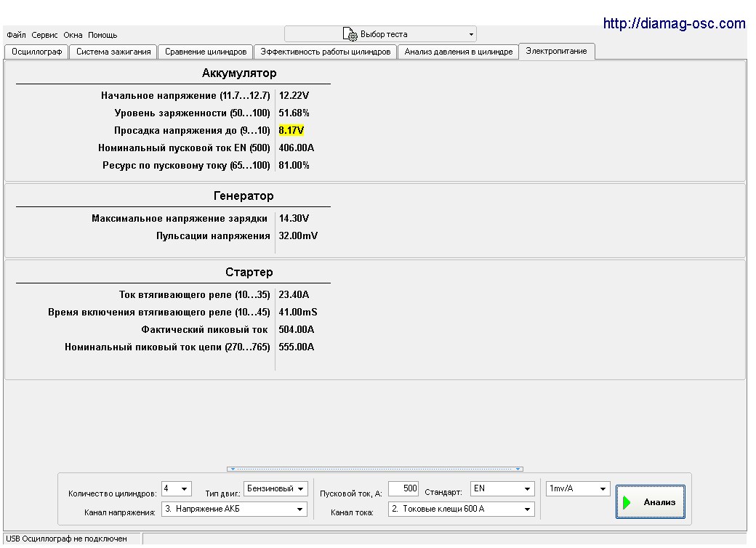Click the 51.68% charge level value
This screenshot has height=548, width=756.
[294, 113]
